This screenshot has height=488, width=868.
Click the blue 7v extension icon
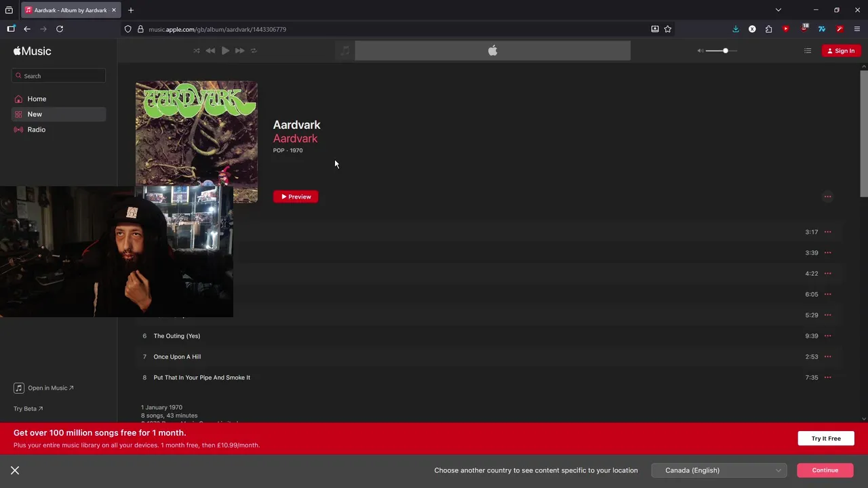click(x=822, y=29)
